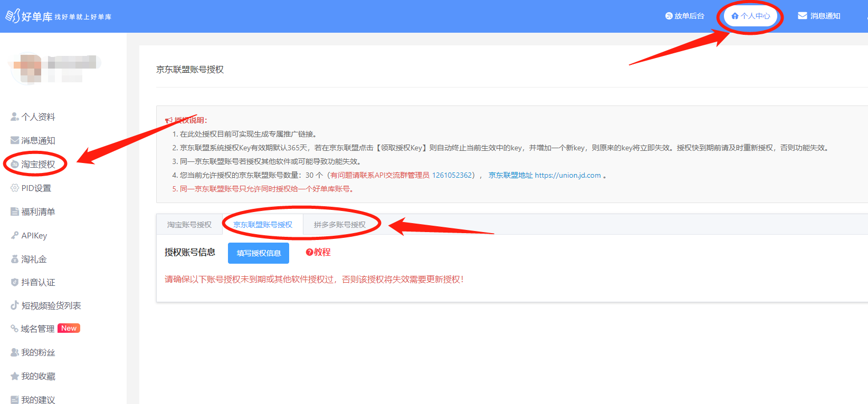This screenshot has width=868, height=404.
Task: Switch to 淘宝账号授权 tab
Action: pyautogui.click(x=189, y=225)
